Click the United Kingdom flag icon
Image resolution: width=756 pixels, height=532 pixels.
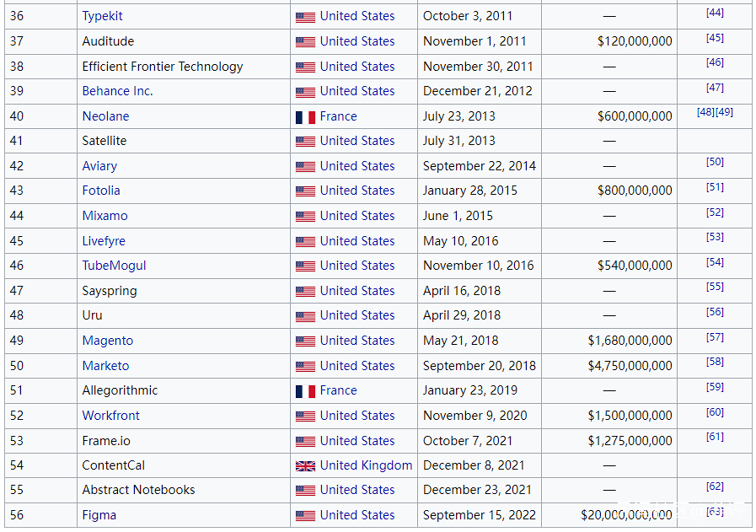coord(305,466)
